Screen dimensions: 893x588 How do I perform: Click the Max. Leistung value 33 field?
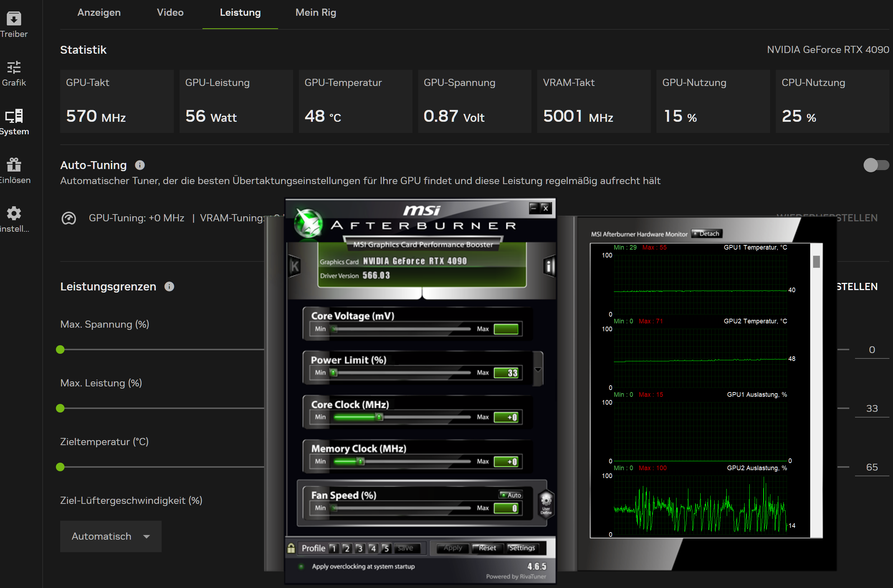tap(871, 408)
